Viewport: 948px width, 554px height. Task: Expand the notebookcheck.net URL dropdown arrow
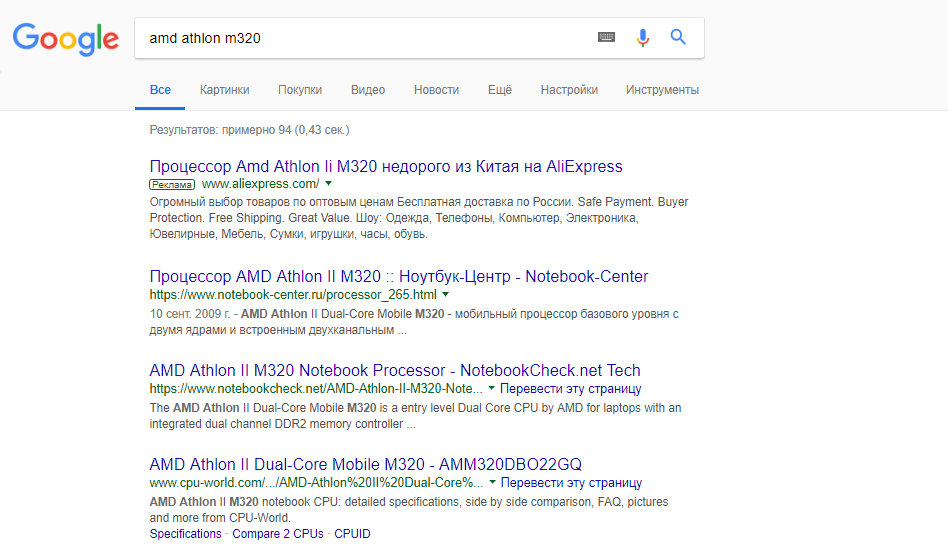coord(492,388)
